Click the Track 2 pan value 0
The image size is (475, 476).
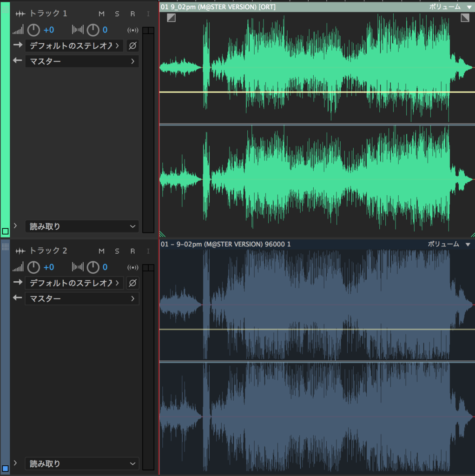[105, 267]
